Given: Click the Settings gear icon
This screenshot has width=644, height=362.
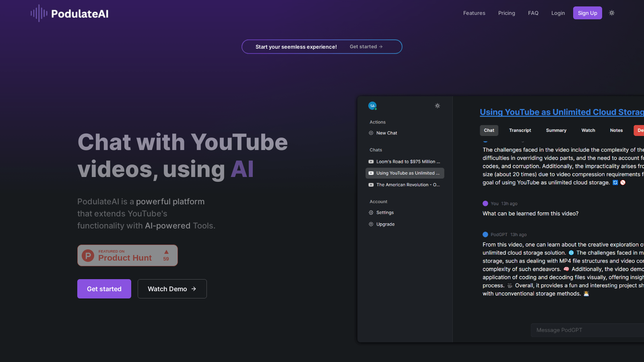Looking at the screenshot, I should coord(371,213).
